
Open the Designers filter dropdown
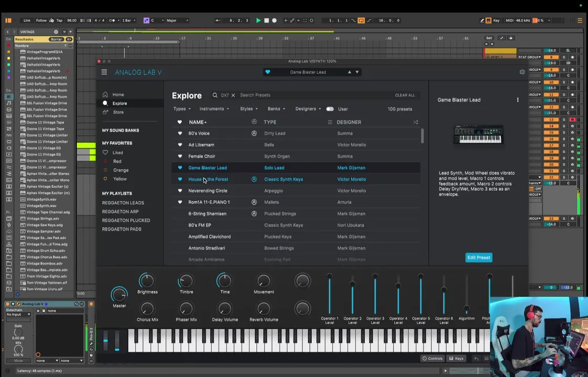click(308, 109)
